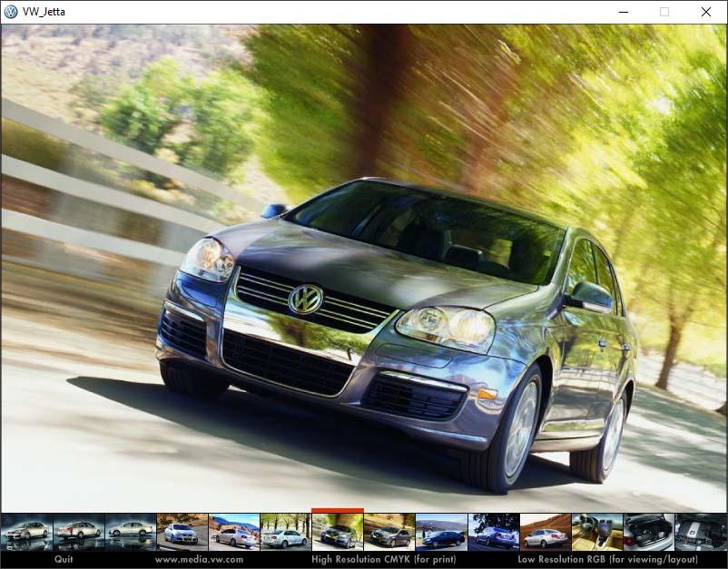Show the engine bay thumbnail
This screenshot has height=569, width=728.
click(701, 532)
